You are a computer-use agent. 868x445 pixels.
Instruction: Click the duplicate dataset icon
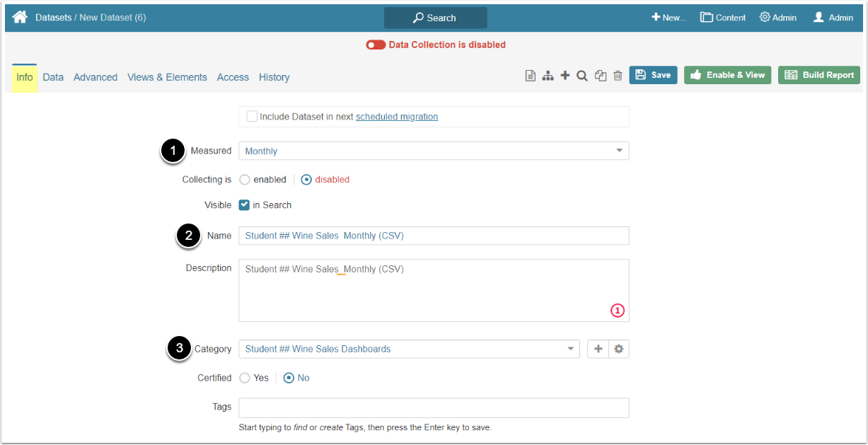pyautogui.click(x=601, y=76)
